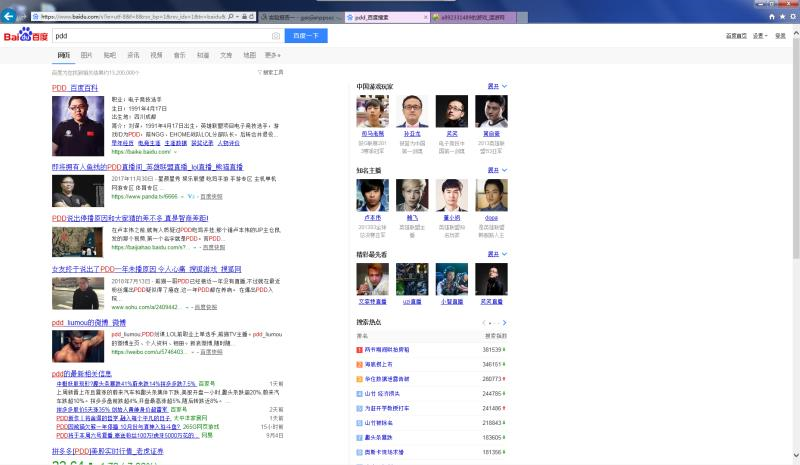Open pdd的最新相关信息 heading link
Screen dimensions: 800x465
pyautogui.click(x=81, y=374)
